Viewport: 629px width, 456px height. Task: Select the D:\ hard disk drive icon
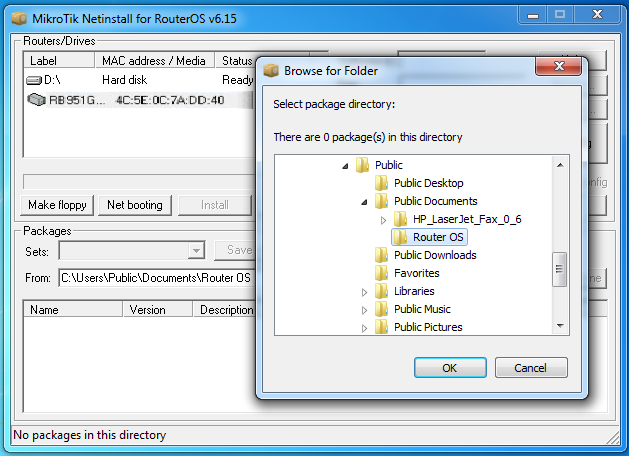point(34,80)
